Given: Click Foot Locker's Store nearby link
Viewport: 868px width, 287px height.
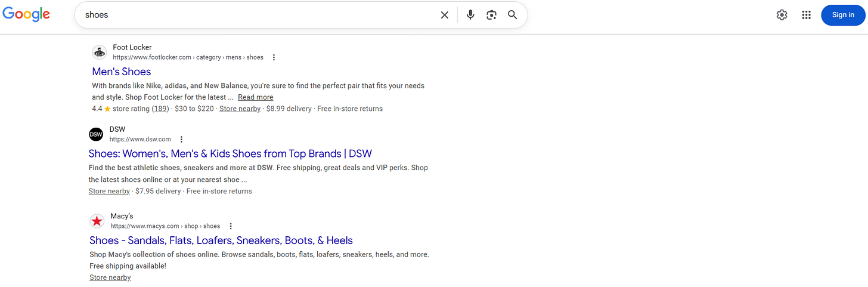Looking at the screenshot, I should click(240, 109).
